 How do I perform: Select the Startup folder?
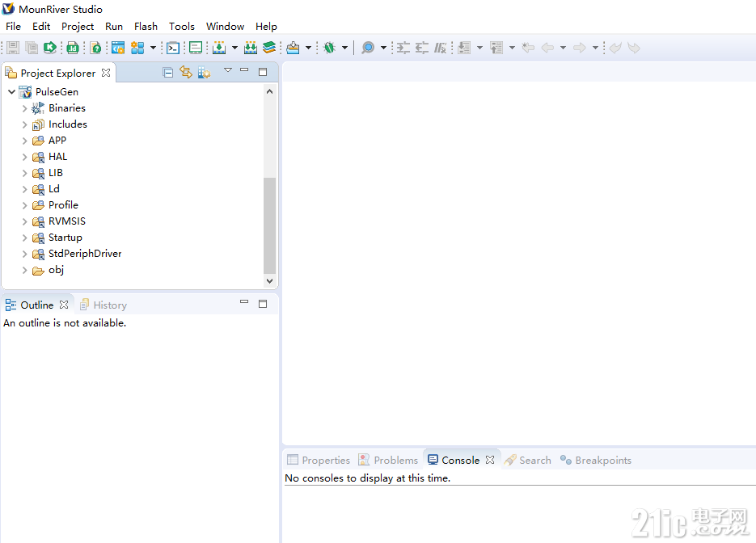(65, 238)
